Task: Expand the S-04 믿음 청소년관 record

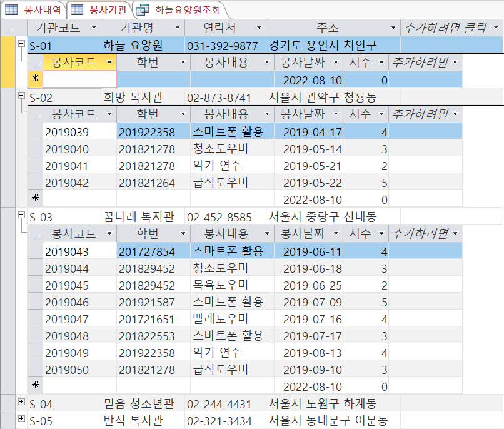Action: pyautogui.click(x=23, y=402)
